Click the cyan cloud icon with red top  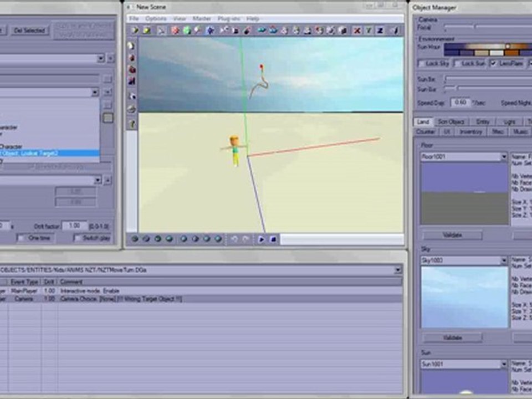click(273, 30)
